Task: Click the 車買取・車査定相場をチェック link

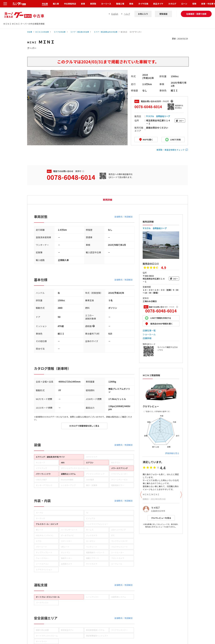Action: coord(170,150)
